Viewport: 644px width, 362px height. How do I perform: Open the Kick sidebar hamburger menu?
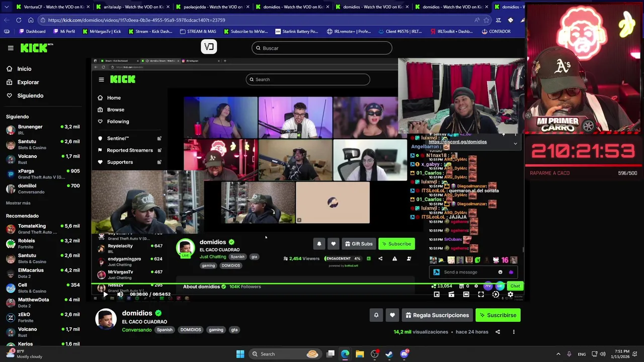pyautogui.click(x=11, y=48)
